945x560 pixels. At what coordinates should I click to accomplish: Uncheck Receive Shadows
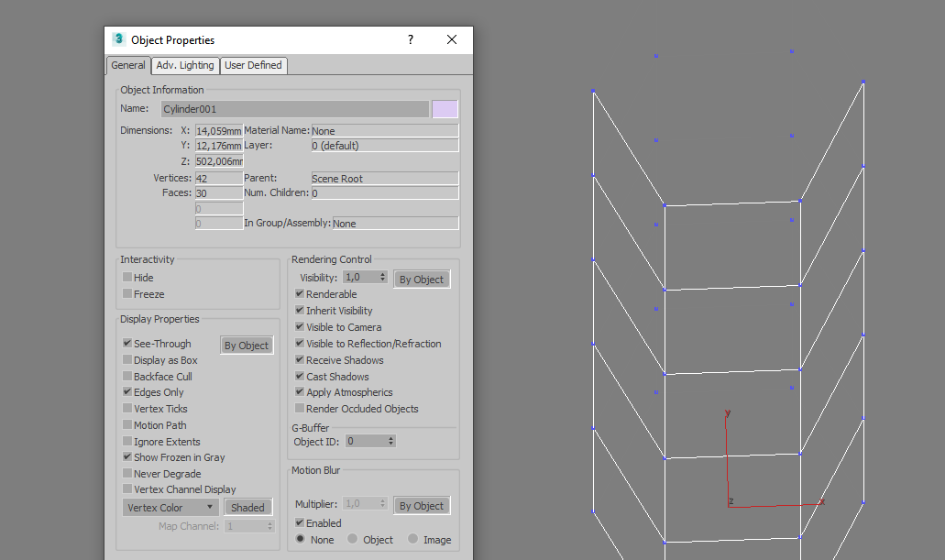300,360
